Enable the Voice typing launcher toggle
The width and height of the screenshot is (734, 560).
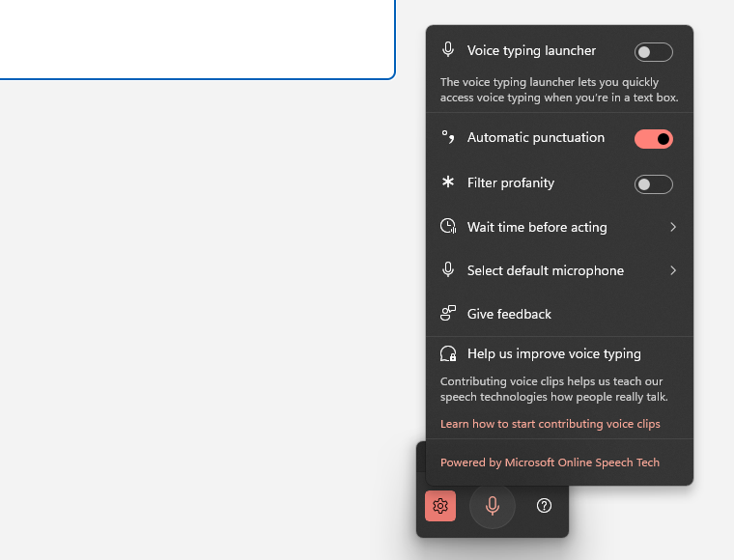(x=654, y=52)
